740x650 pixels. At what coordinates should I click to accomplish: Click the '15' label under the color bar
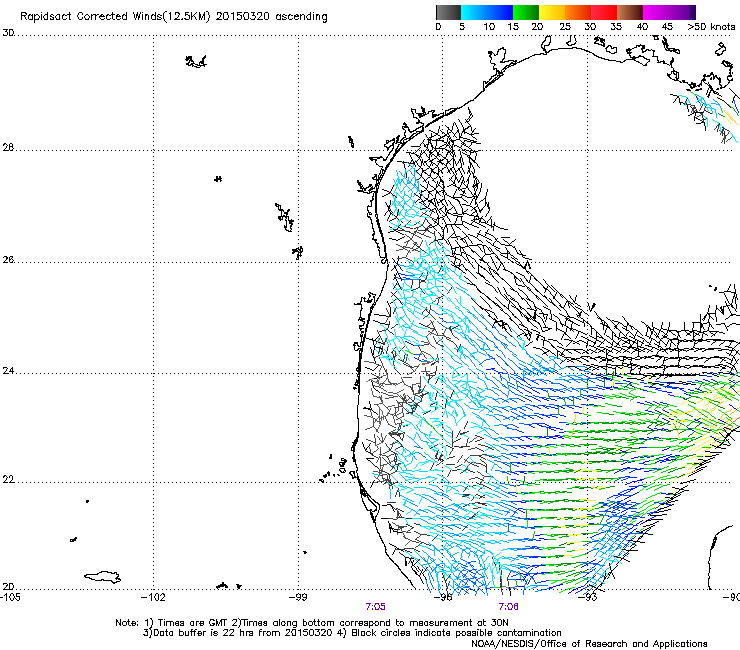pyautogui.click(x=513, y=27)
